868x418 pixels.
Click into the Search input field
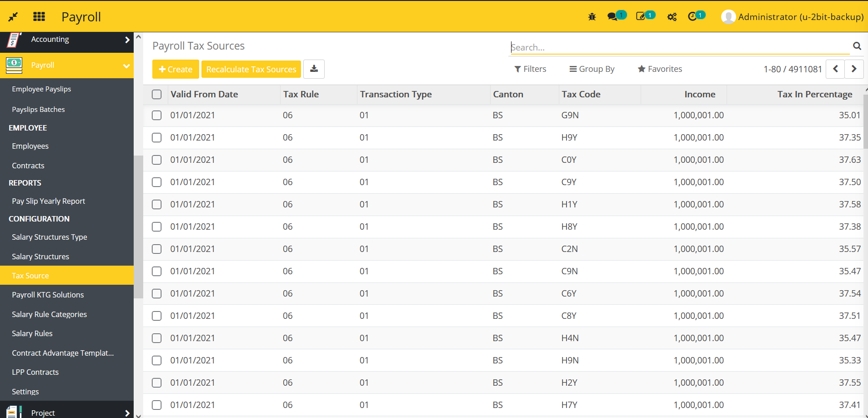click(x=679, y=47)
